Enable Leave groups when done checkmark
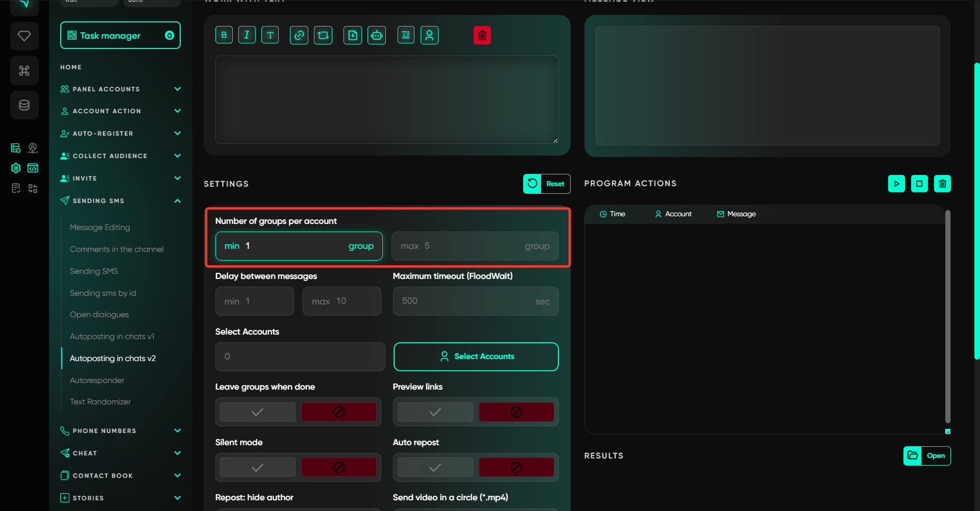This screenshot has height=511, width=980. pyautogui.click(x=258, y=412)
